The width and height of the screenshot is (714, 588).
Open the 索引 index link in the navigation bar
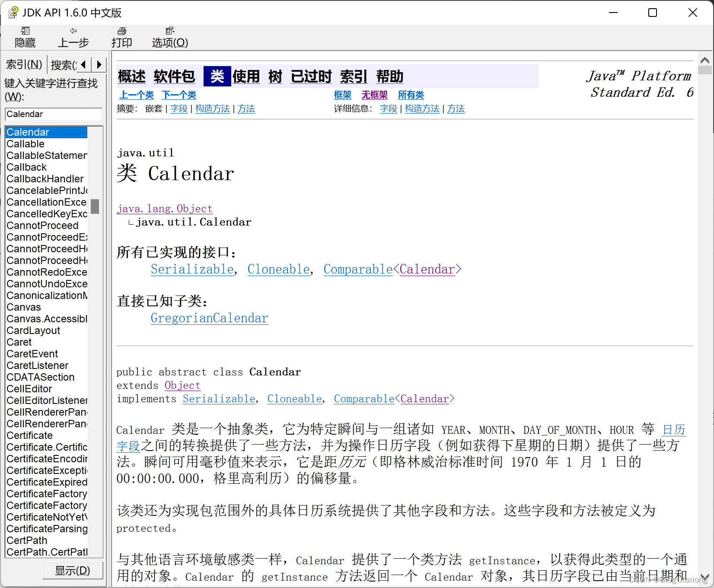[354, 76]
